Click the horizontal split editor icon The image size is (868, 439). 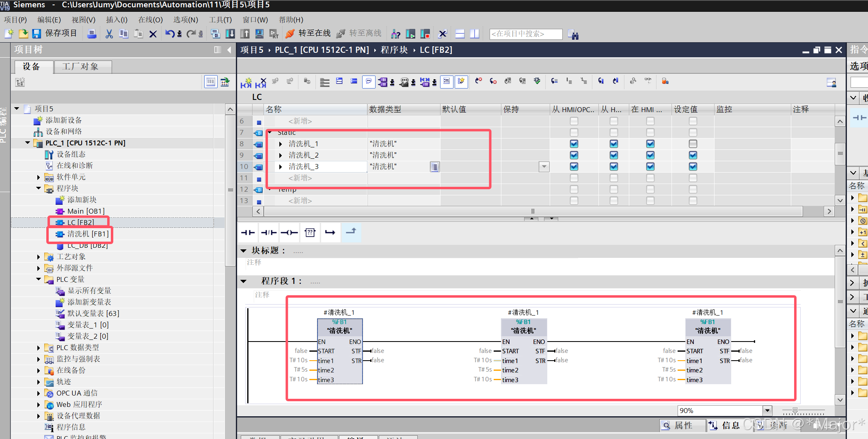tap(460, 34)
